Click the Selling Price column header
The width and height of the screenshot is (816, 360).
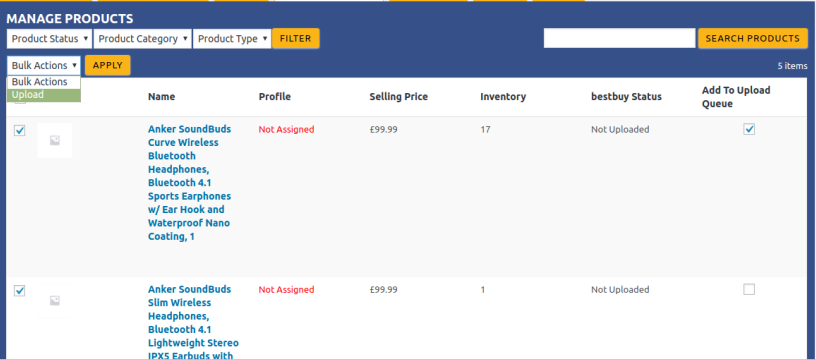pos(399,97)
